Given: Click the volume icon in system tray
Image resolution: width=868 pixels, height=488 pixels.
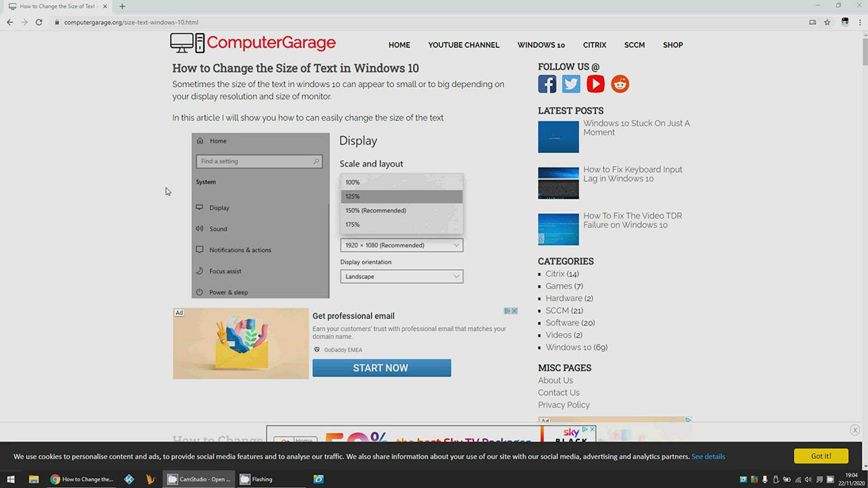Looking at the screenshot, I should click(x=808, y=479).
